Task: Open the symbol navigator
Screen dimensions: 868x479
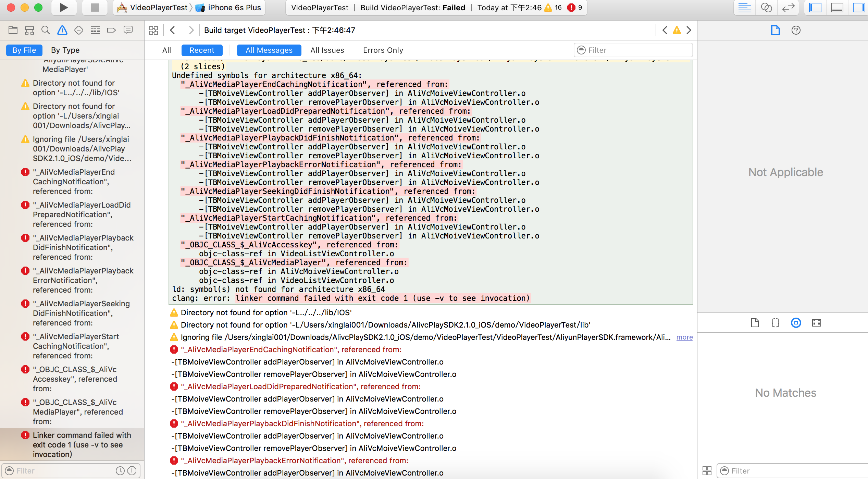Action: [29, 30]
